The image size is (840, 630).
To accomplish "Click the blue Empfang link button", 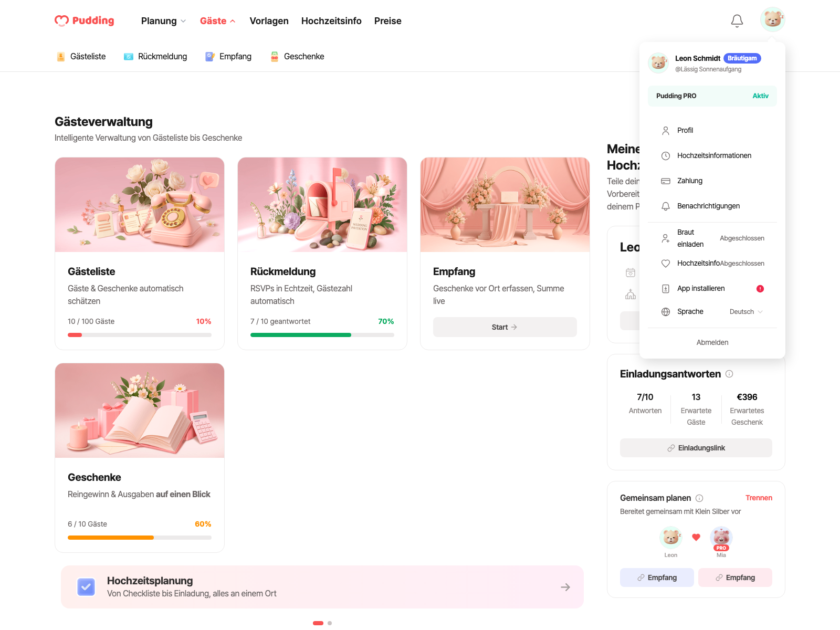I will coord(657,577).
